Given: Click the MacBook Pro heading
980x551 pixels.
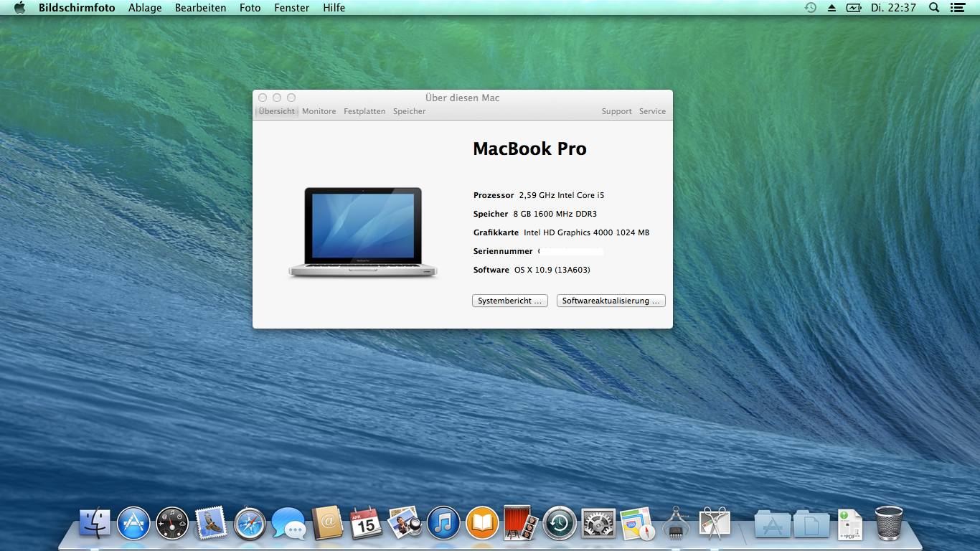Looking at the screenshot, I should (529, 149).
